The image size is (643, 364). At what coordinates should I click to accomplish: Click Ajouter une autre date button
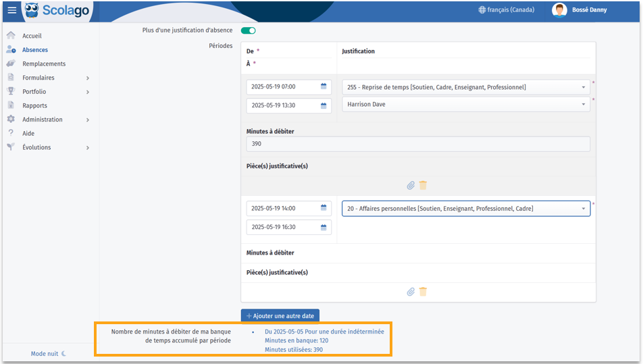280,316
